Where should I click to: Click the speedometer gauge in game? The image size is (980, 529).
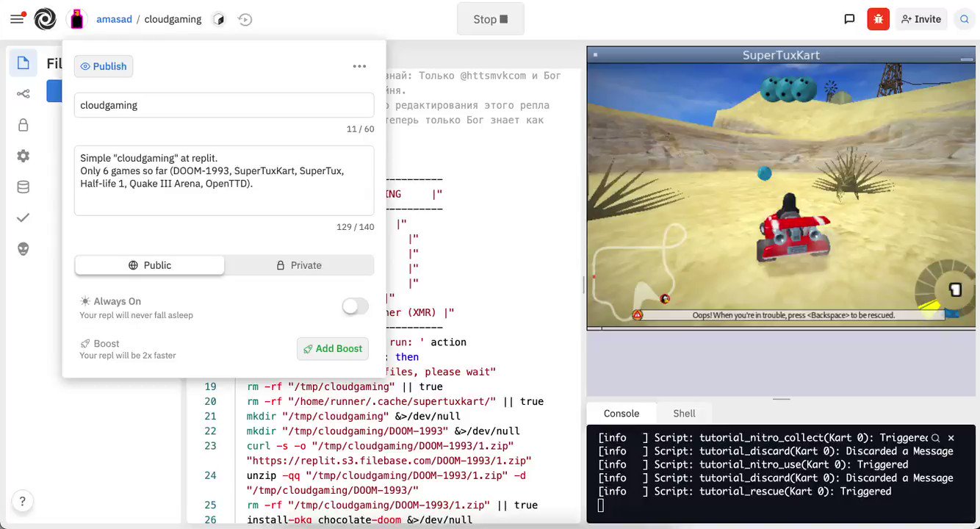946,289
